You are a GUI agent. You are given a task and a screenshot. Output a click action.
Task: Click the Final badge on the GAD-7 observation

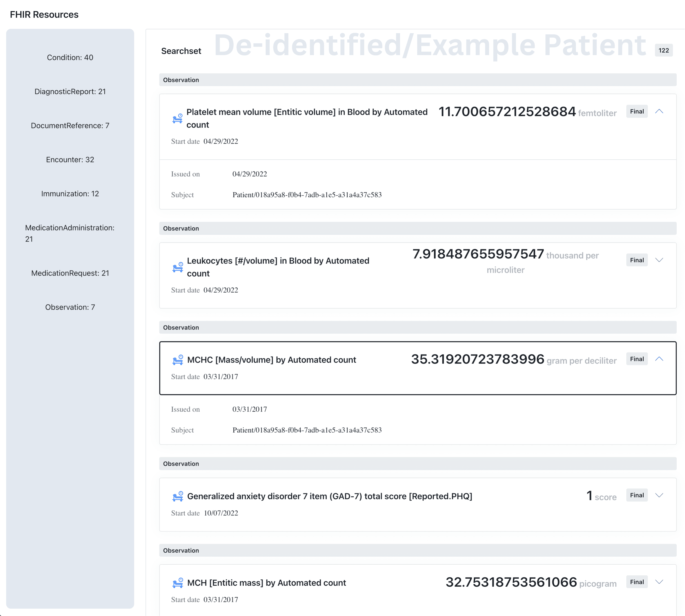pos(636,495)
